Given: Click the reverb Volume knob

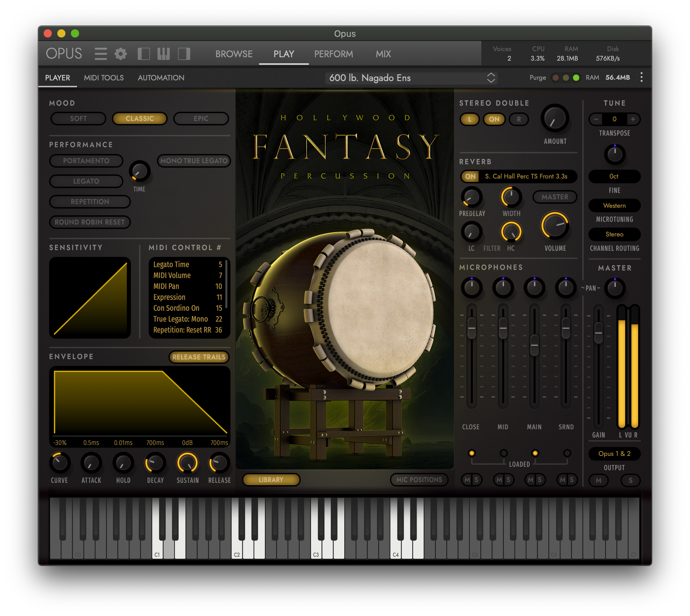Looking at the screenshot, I should pyautogui.click(x=555, y=226).
